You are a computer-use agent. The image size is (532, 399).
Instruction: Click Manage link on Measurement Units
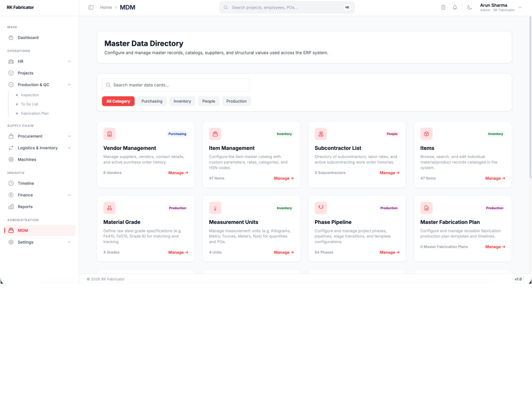point(284,252)
